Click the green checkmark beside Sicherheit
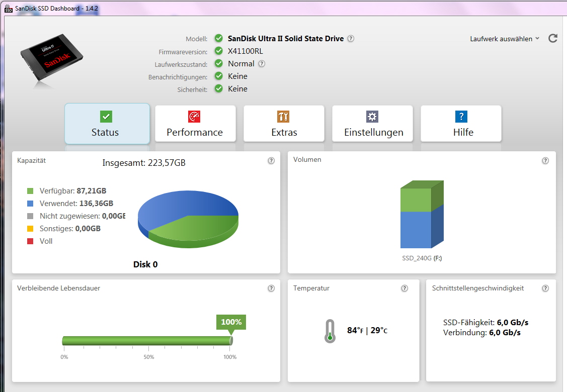Screen dimensions: 567x392 coord(219,88)
